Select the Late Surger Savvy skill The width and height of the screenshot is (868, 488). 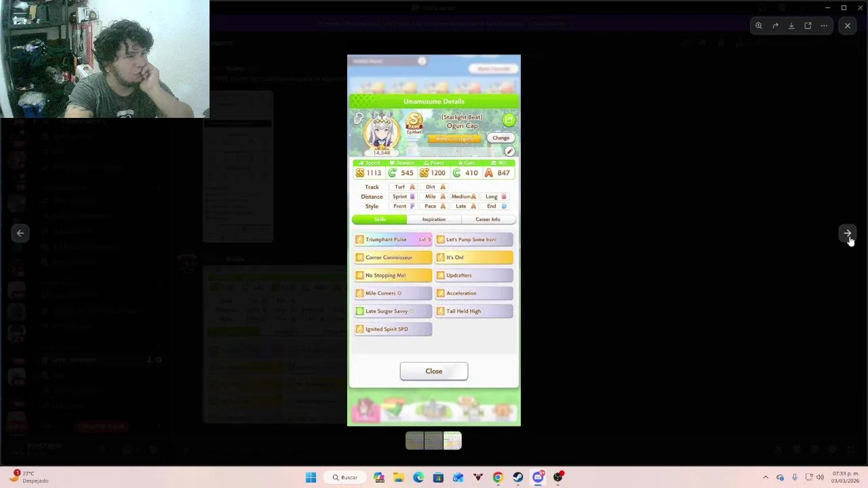click(x=393, y=311)
